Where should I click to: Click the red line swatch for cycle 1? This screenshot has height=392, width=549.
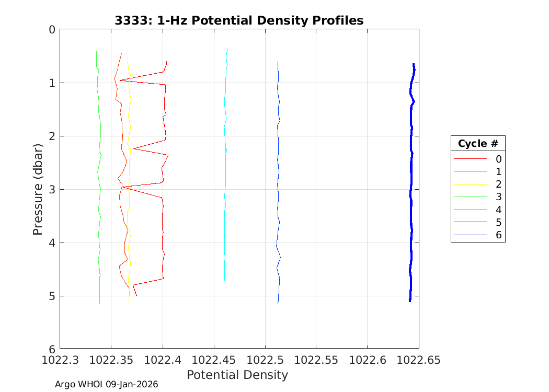click(x=470, y=171)
